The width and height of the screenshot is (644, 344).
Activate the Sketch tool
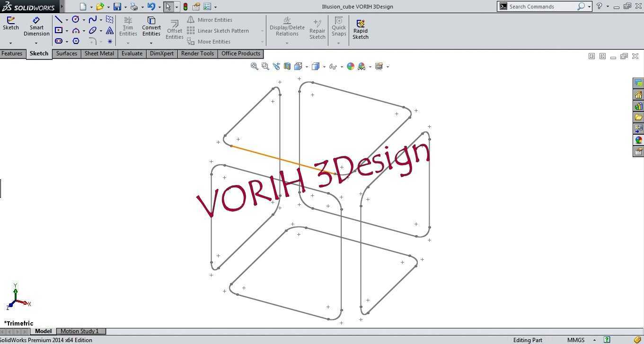(10, 24)
